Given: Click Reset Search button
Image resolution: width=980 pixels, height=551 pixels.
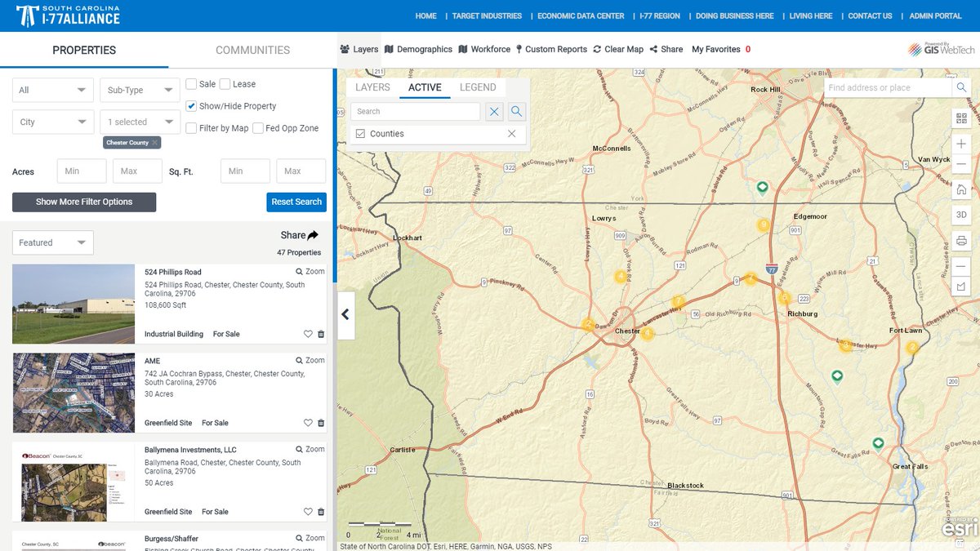Looking at the screenshot, I should [296, 202].
